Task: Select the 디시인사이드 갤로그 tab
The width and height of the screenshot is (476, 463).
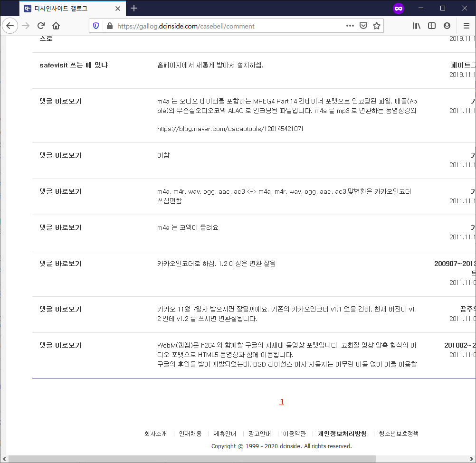Action: [73, 9]
